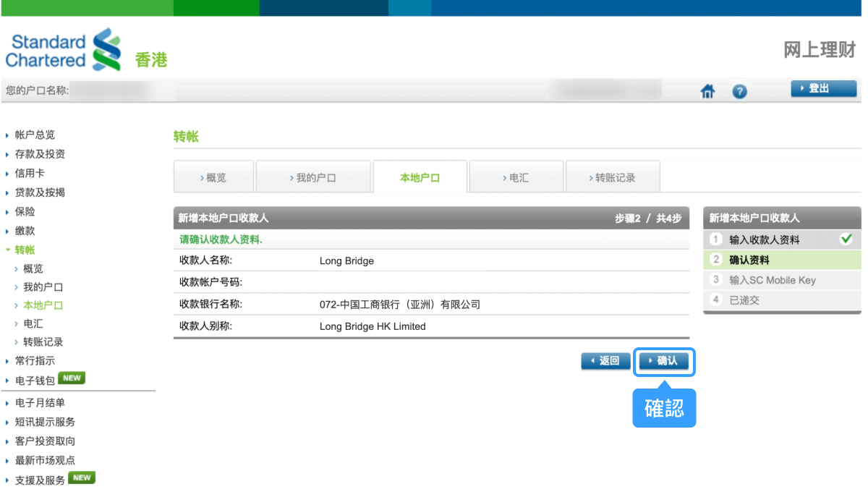Open 转账记录 under 转帐 in sidebar
This screenshot has height=492, width=868.
43,342
